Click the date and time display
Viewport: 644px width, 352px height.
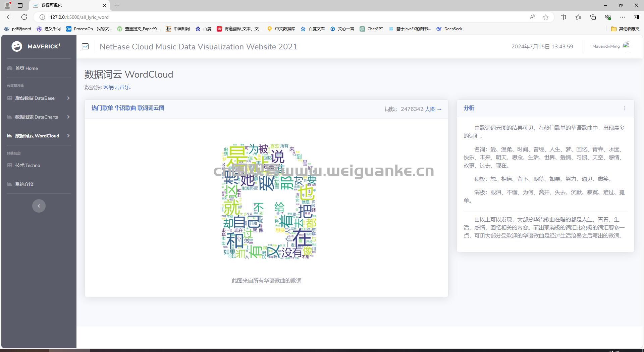[542, 47]
